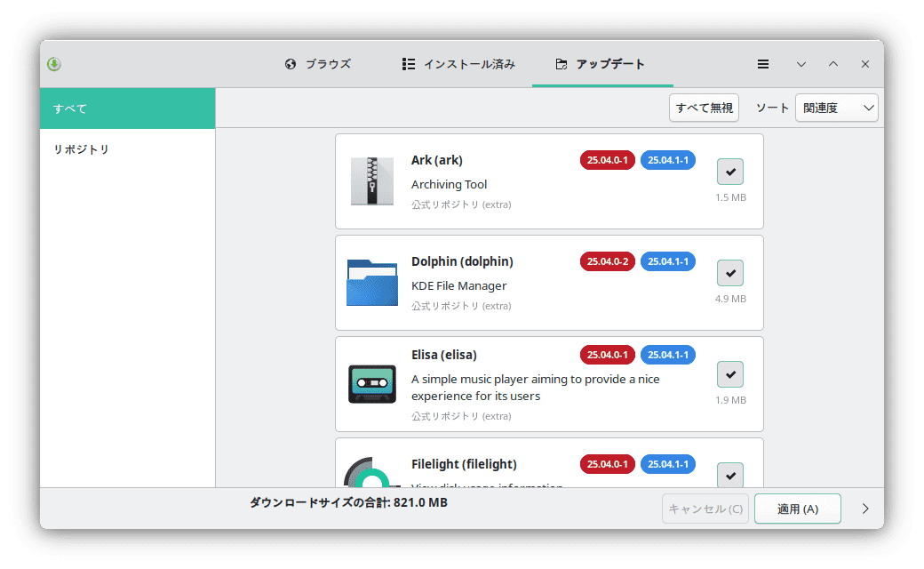Uncheck the Ark update checkbox
The width and height of the screenshot is (924, 569).
[x=730, y=172]
